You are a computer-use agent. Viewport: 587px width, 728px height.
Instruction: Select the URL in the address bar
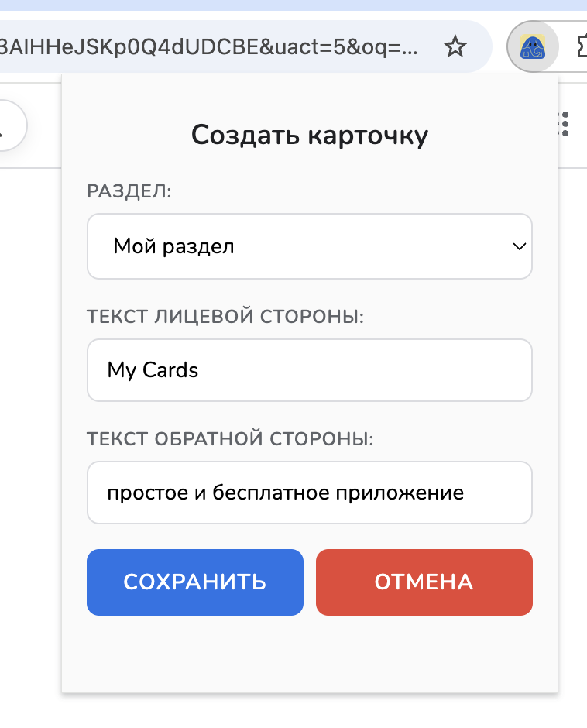click(x=209, y=47)
